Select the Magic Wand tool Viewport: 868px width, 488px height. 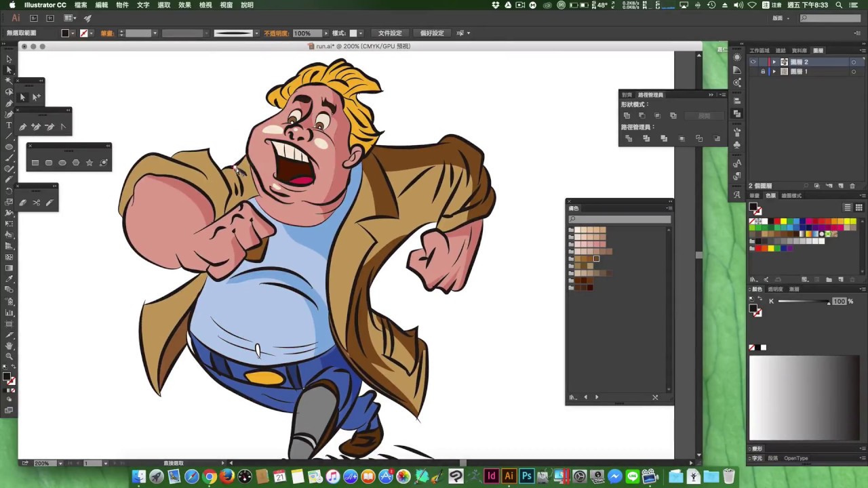pyautogui.click(x=9, y=81)
